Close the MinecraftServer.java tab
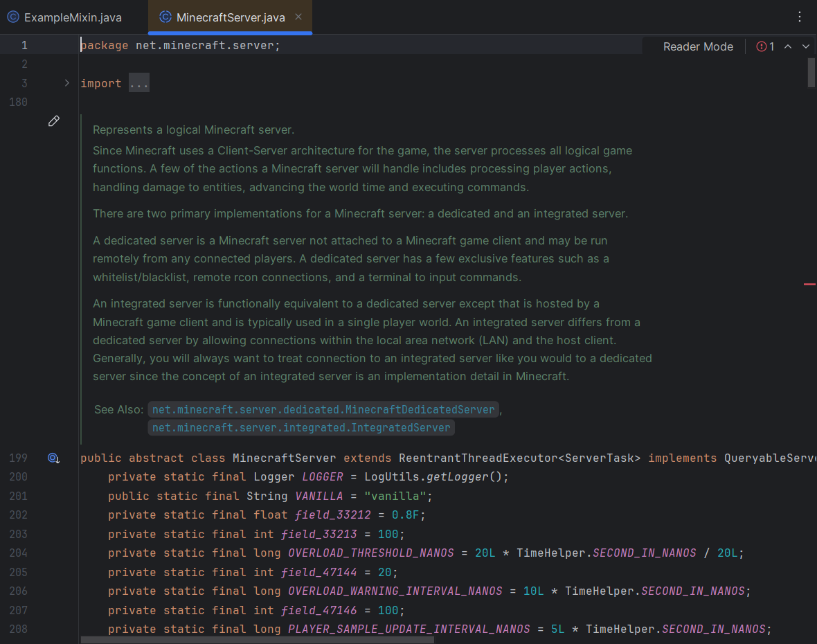 (298, 17)
